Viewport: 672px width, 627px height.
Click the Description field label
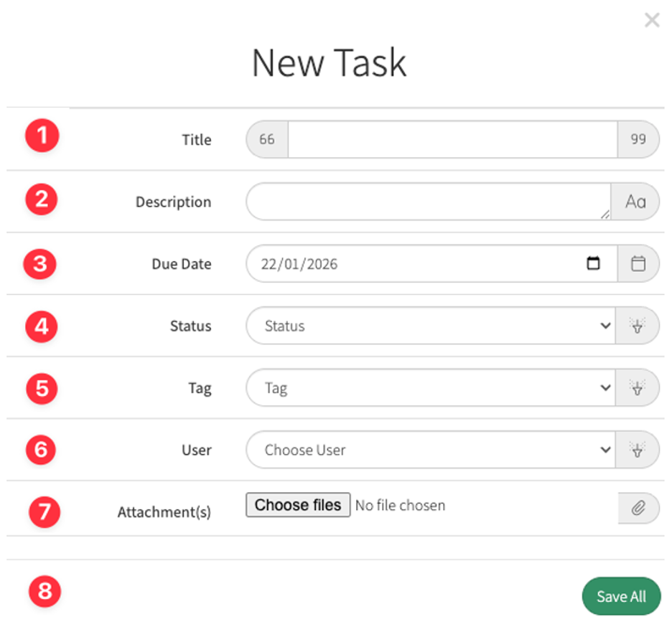(174, 202)
